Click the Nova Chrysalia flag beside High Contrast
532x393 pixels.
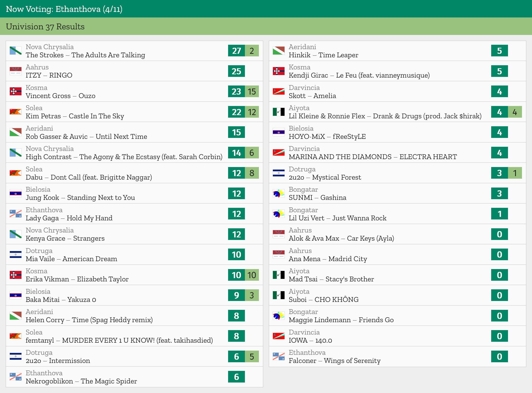point(15,153)
